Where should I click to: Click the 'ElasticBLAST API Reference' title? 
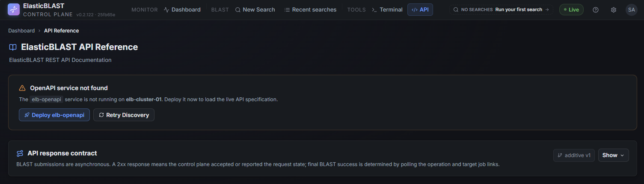click(80, 47)
